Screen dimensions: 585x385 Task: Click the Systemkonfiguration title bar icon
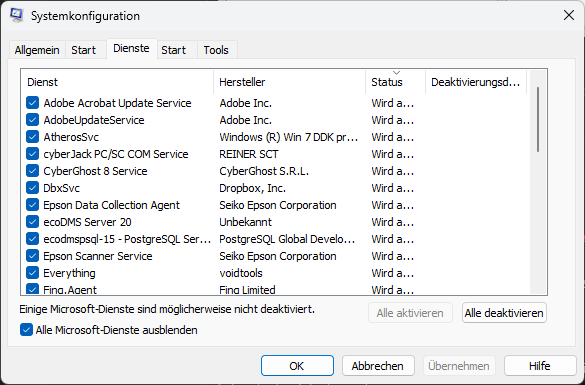coord(16,16)
